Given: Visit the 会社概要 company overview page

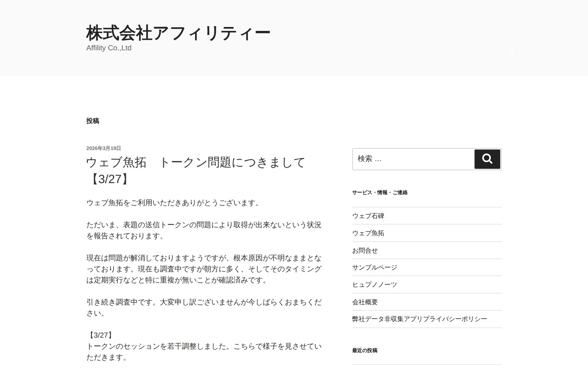Looking at the screenshot, I should tap(365, 302).
